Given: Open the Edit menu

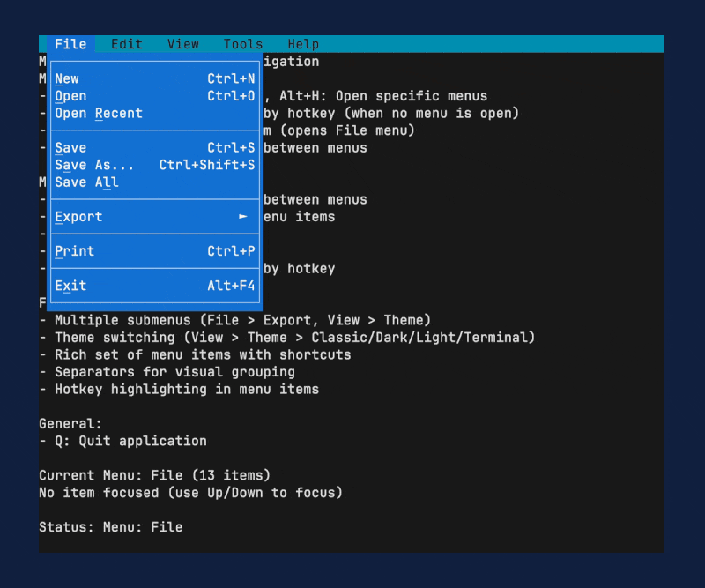Looking at the screenshot, I should (x=126, y=44).
